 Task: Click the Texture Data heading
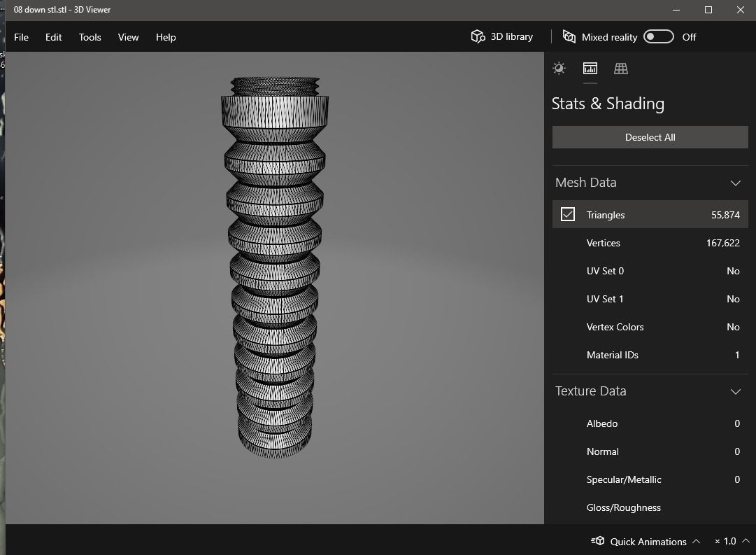(x=591, y=391)
